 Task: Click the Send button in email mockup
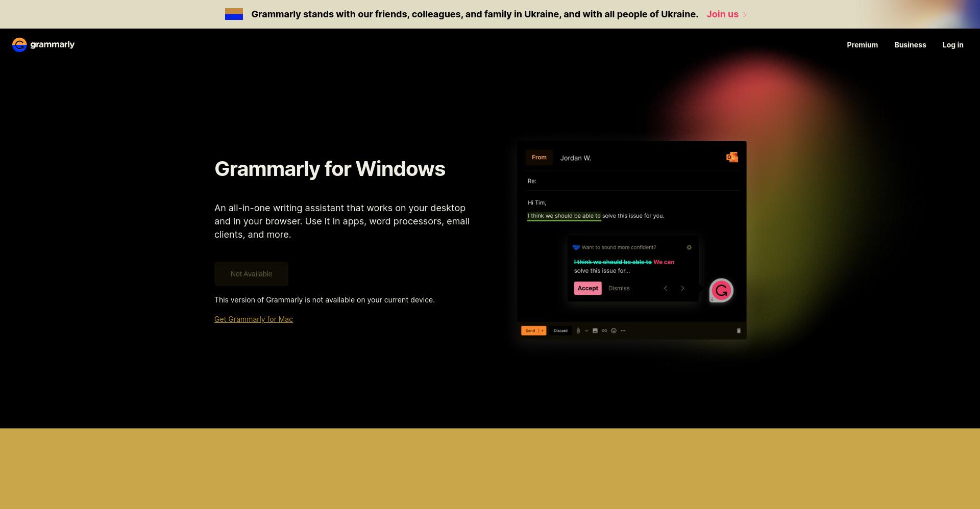pyautogui.click(x=530, y=331)
